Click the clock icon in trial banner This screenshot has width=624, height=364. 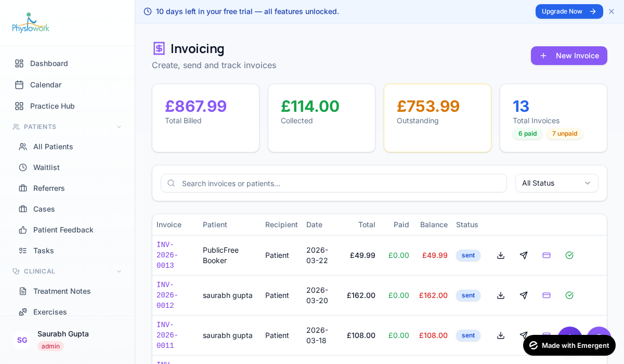click(148, 11)
